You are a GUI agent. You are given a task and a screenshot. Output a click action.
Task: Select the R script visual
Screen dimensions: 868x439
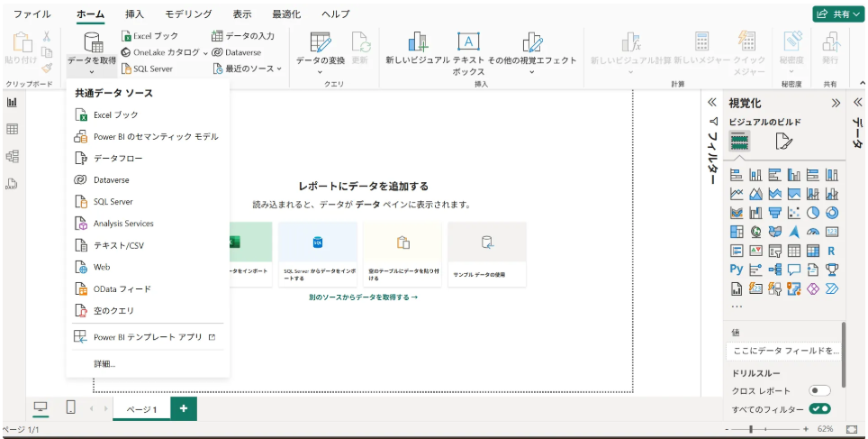coord(831,252)
